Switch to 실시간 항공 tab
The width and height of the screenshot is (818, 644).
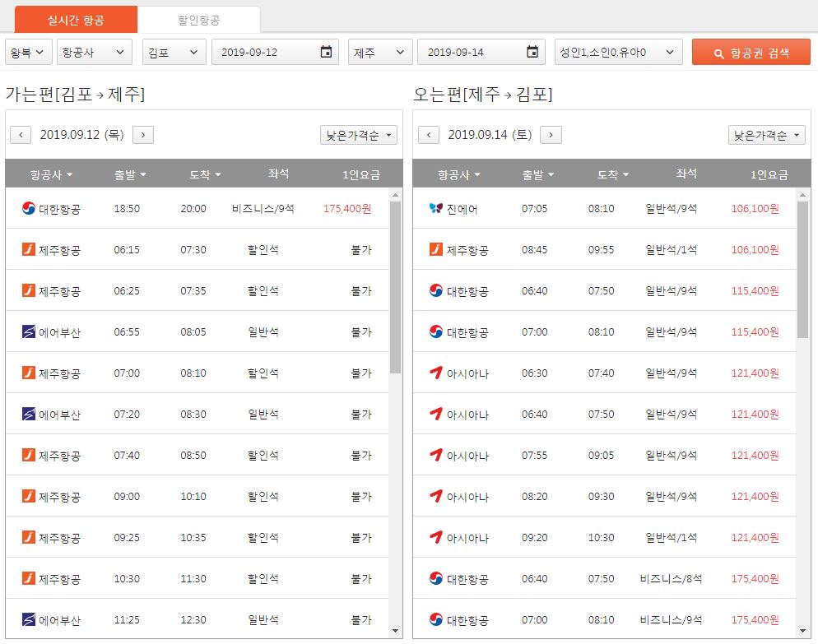pyautogui.click(x=77, y=20)
